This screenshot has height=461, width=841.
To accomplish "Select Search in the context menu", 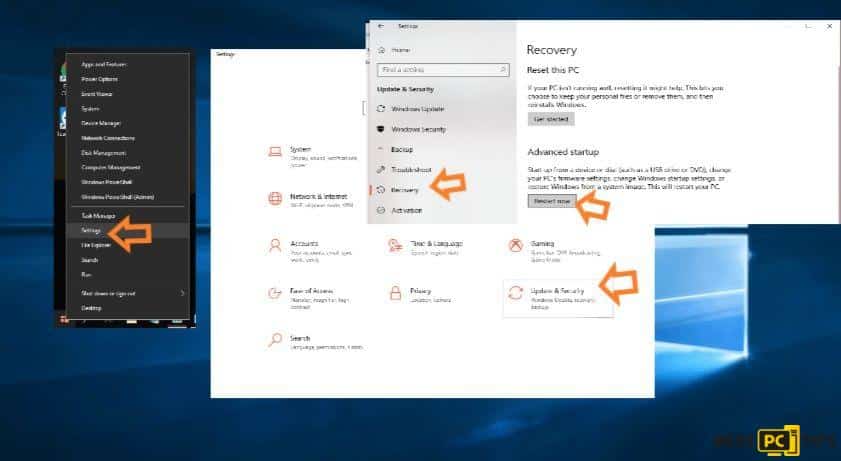I will [x=90, y=260].
